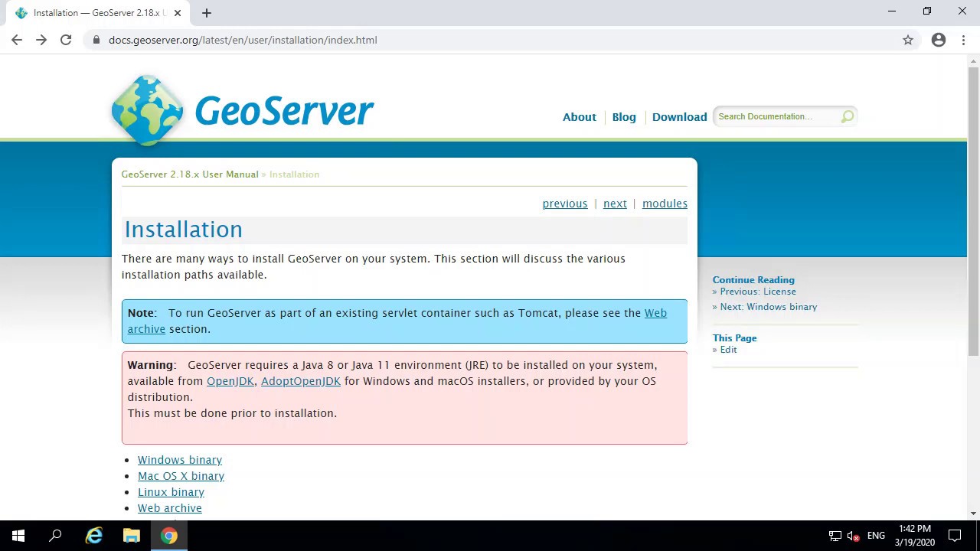This screenshot has width=980, height=551.
Task: Open the Blog menu link
Action: click(x=624, y=117)
